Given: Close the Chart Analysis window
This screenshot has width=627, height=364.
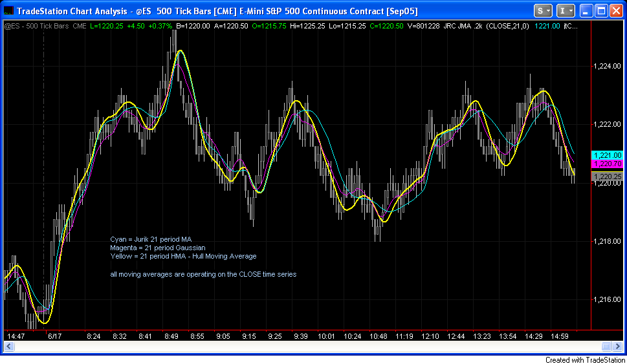Looking at the screenshot, I should click(x=616, y=11).
